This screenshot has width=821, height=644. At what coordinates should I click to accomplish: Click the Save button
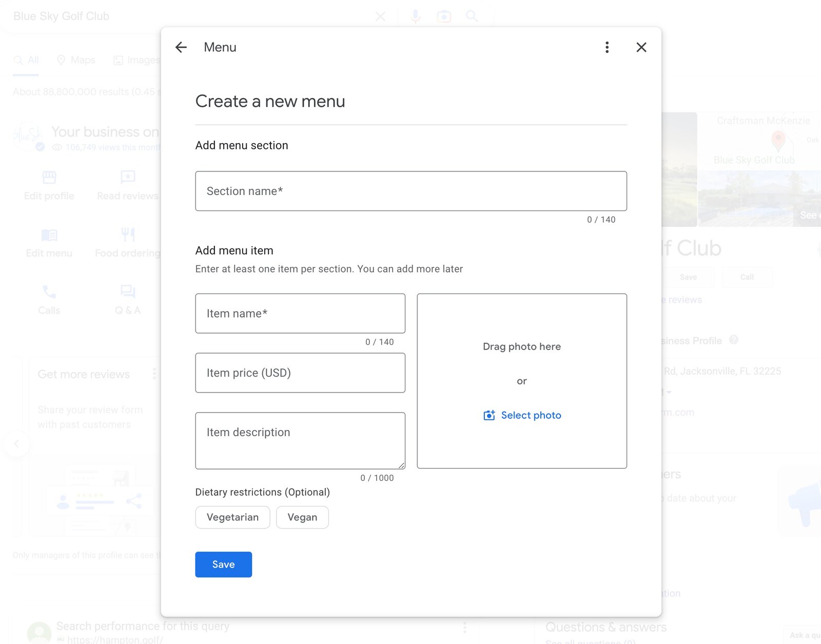click(x=223, y=564)
